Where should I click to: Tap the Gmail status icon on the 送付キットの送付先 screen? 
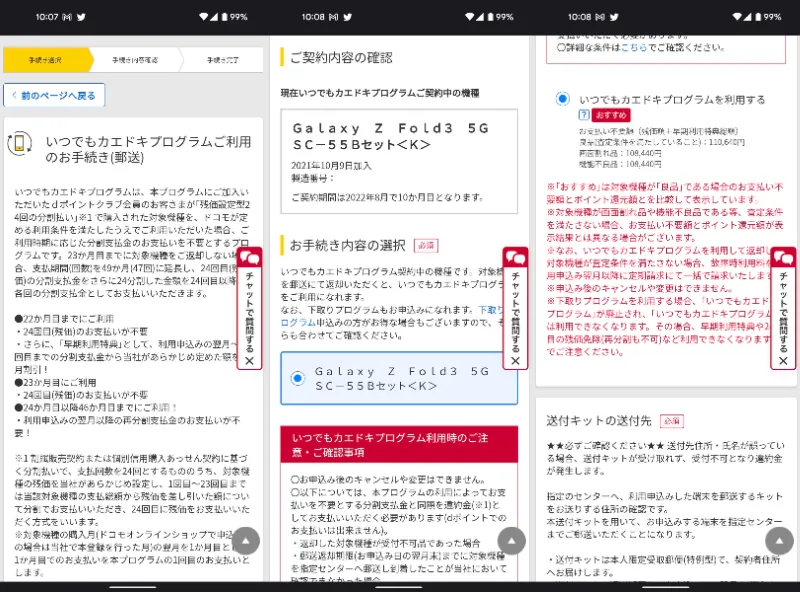pos(600,17)
